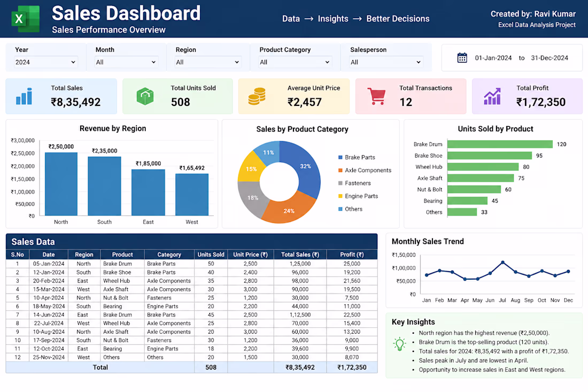The image size is (588, 392).
Task: Click the Engine Parts legend color swatch
Action: click(340, 196)
